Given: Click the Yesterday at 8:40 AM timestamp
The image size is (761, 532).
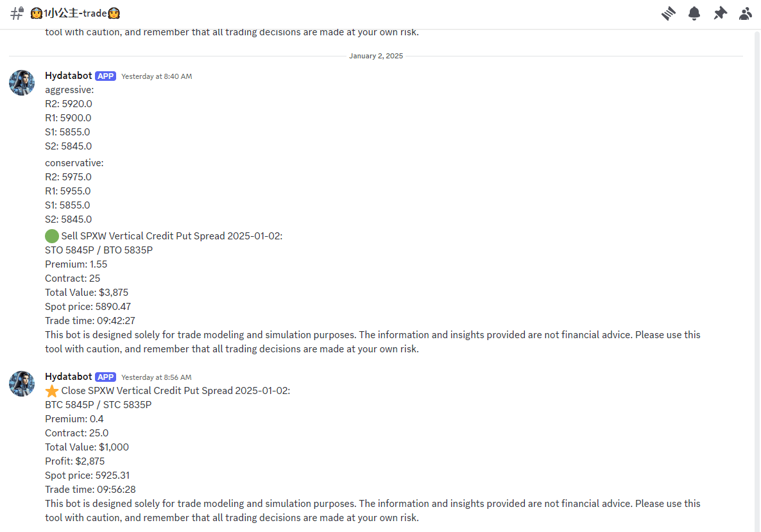Looking at the screenshot, I should (157, 76).
